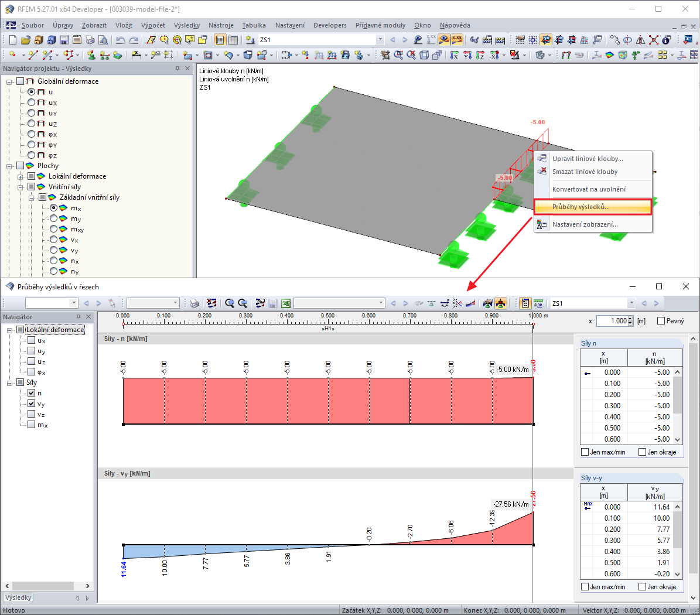Open the ZS1 load case dropdown in main toolbar
This screenshot has height=615, width=700.
[x=380, y=40]
